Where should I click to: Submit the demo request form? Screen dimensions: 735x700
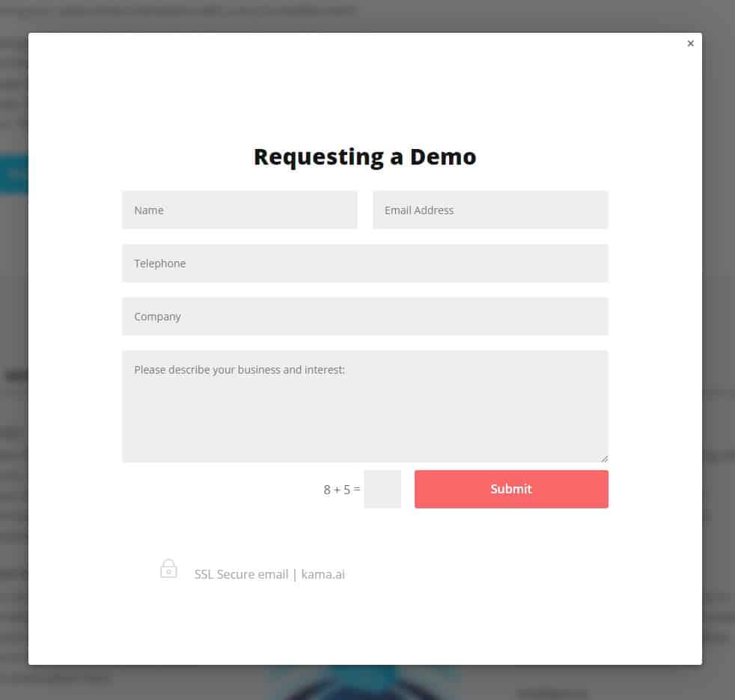click(x=511, y=489)
